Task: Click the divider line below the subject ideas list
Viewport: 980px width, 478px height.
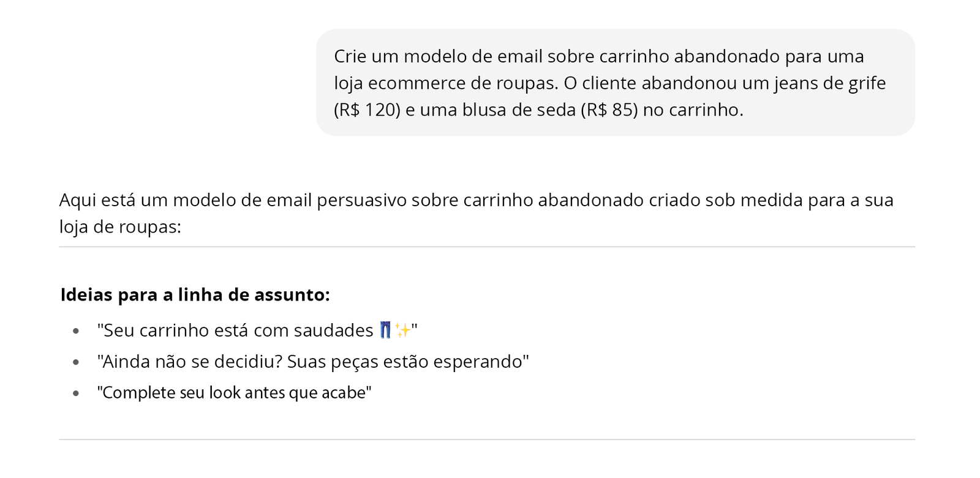Action: click(x=487, y=439)
